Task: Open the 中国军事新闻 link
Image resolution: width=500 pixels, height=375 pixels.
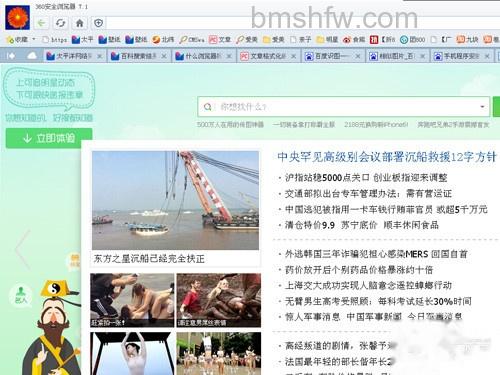Action: [374, 317]
